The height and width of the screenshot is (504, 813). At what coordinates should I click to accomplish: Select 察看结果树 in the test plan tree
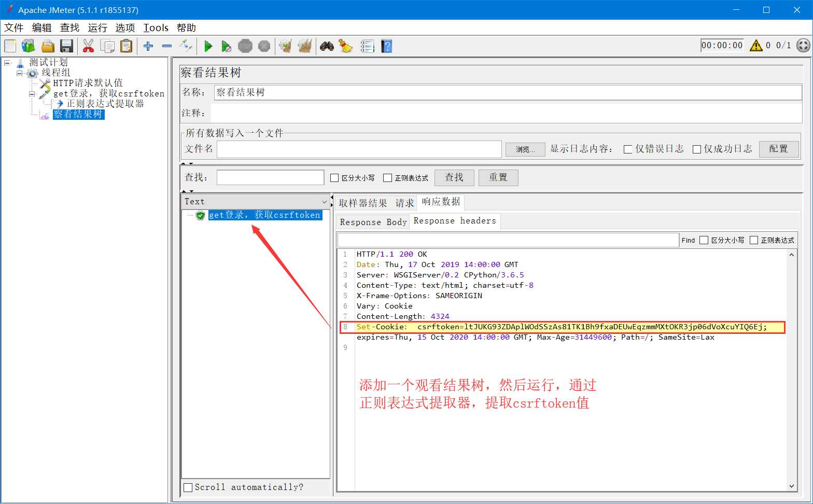(78, 114)
